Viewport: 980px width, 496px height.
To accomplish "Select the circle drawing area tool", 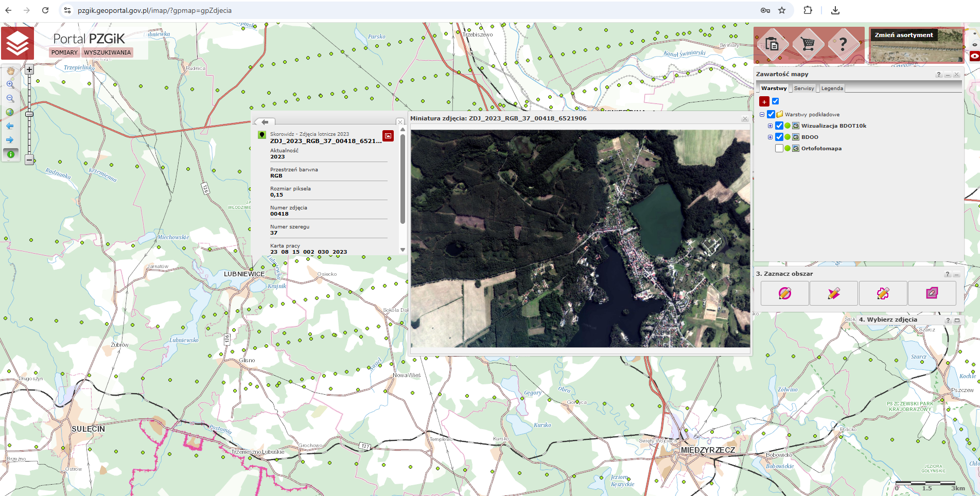I will coord(784,293).
